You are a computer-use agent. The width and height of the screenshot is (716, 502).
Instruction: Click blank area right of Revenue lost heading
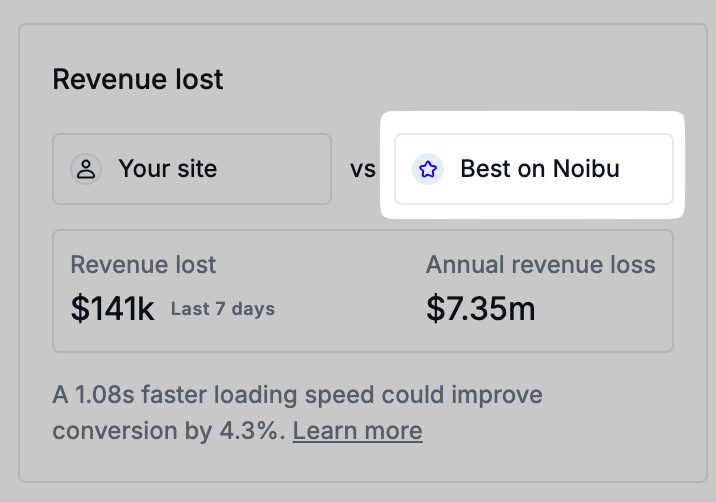click(x=450, y=79)
